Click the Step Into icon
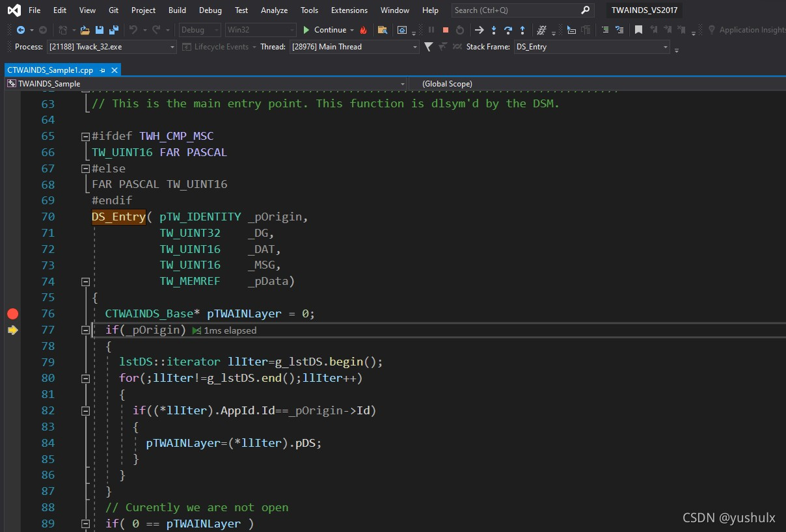The height and width of the screenshot is (532, 786). (x=494, y=30)
